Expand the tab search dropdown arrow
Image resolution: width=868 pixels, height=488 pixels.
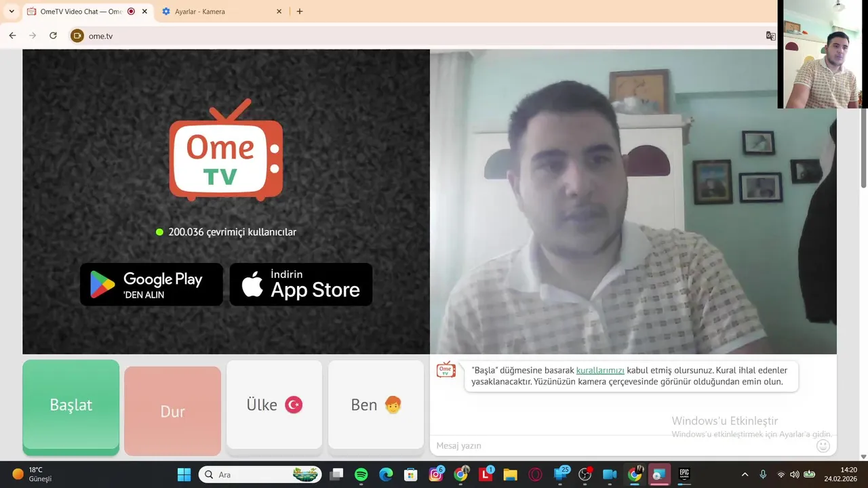[11, 12]
